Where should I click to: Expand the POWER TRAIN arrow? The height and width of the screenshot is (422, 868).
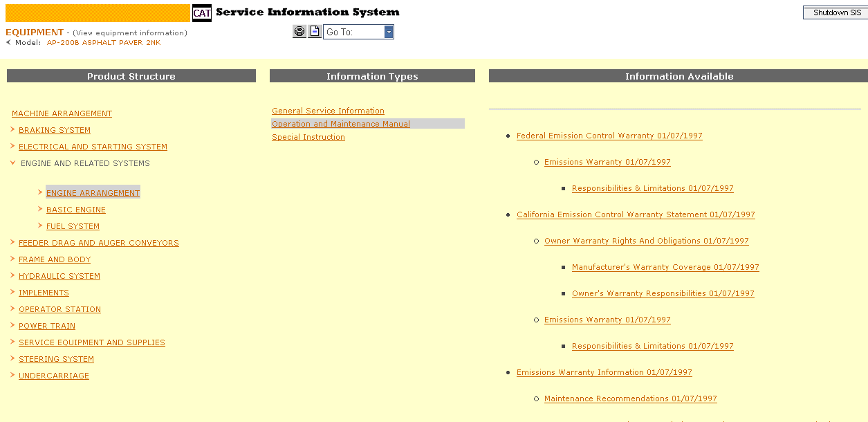(13, 325)
